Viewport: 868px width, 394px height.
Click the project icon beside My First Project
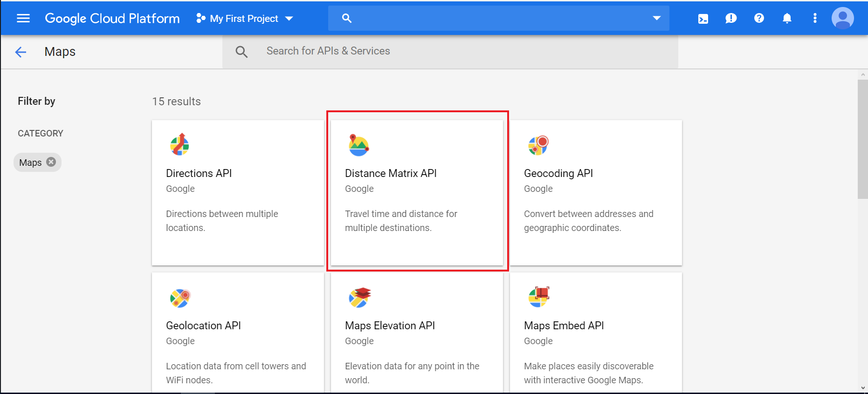[x=201, y=18]
